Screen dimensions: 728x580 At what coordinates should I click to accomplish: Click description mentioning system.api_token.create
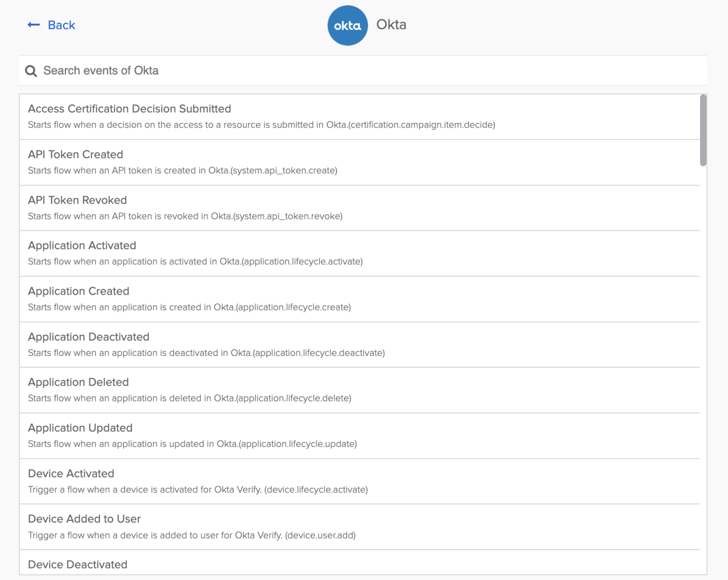pos(183,171)
